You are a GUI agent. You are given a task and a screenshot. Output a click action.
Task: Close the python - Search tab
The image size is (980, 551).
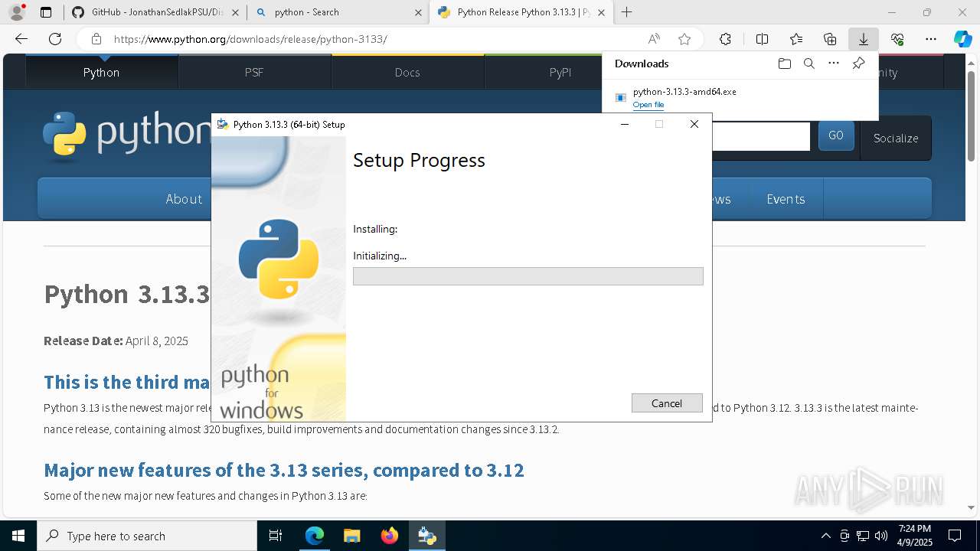click(418, 12)
